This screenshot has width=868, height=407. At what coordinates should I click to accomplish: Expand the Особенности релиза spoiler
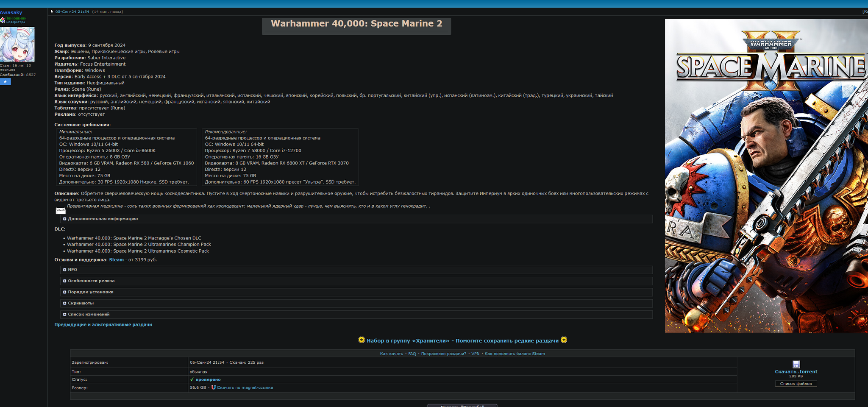[x=356, y=281]
